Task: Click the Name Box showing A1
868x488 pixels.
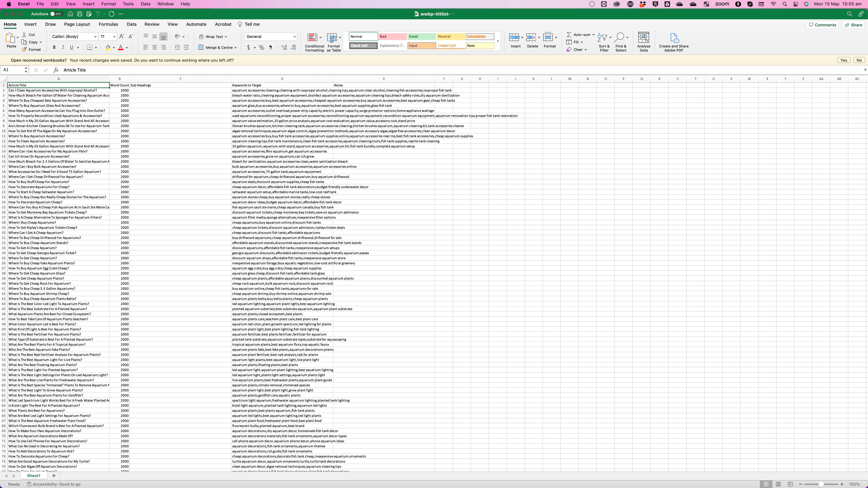Action: (x=14, y=70)
